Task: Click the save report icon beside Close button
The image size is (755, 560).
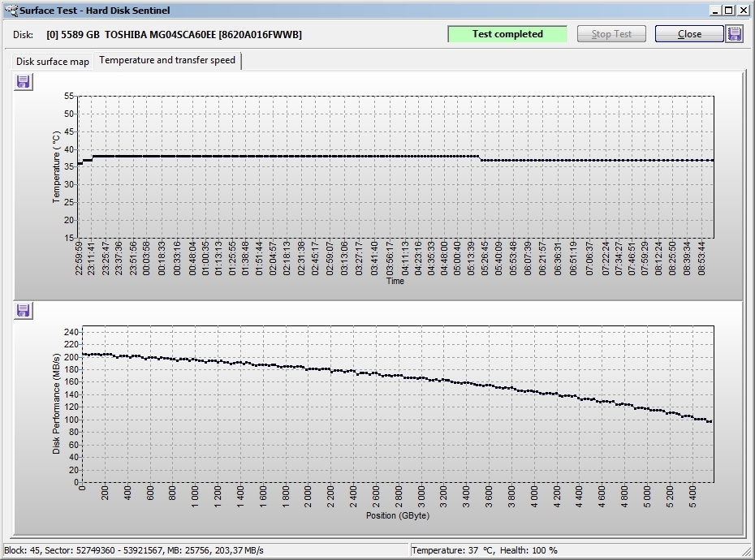Action: pos(734,34)
